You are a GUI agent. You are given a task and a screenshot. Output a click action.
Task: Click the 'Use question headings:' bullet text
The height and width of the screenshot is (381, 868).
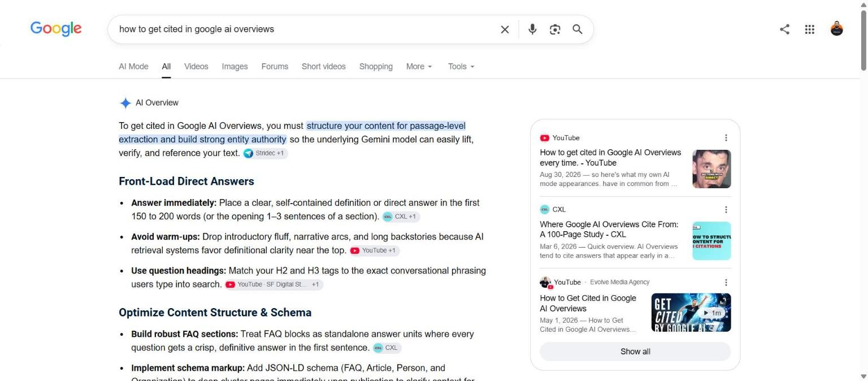pyautogui.click(x=179, y=270)
